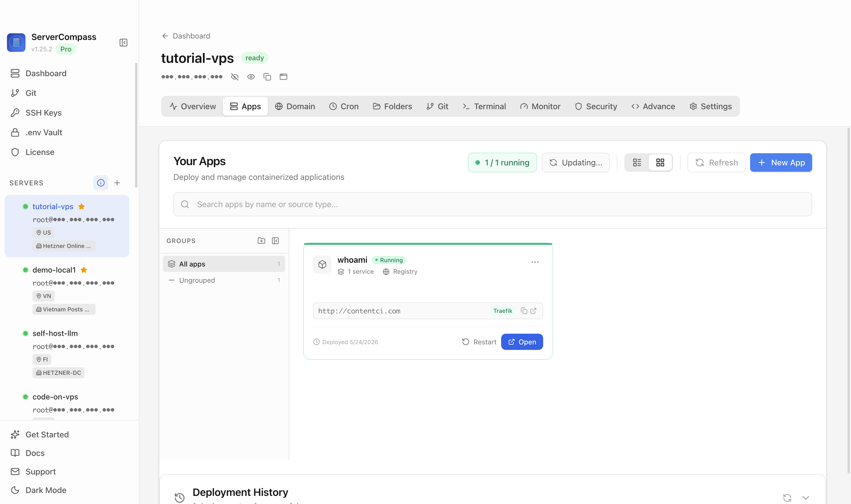851x504 pixels.
Task: Switch to the Cron tab
Action: point(344,106)
